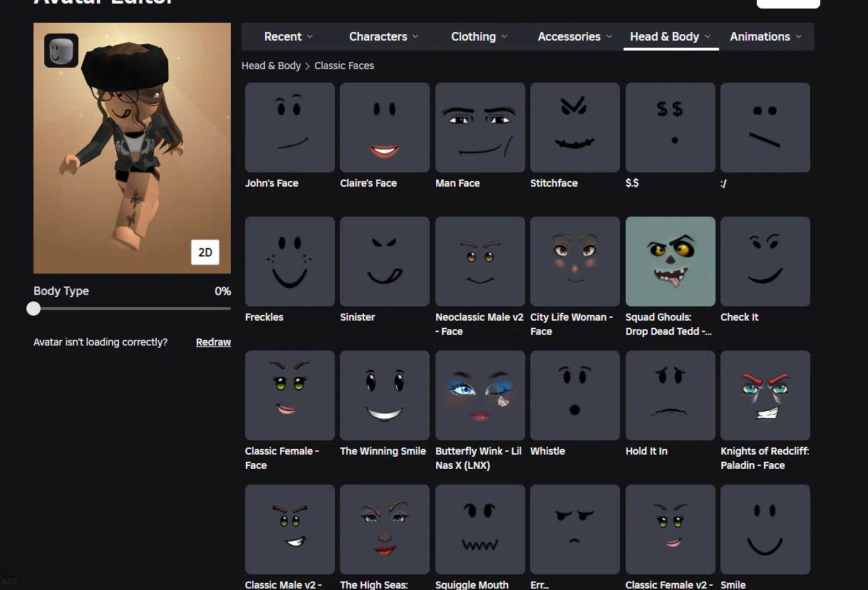868x590 pixels.
Task: Equip the Squad Ghouls zombie face
Action: [670, 262]
